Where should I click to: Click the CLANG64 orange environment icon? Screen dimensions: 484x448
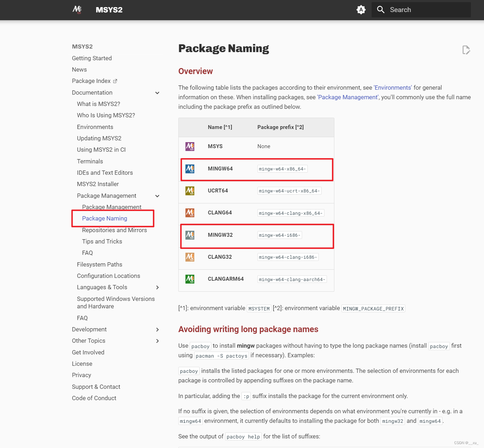click(x=190, y=213)
